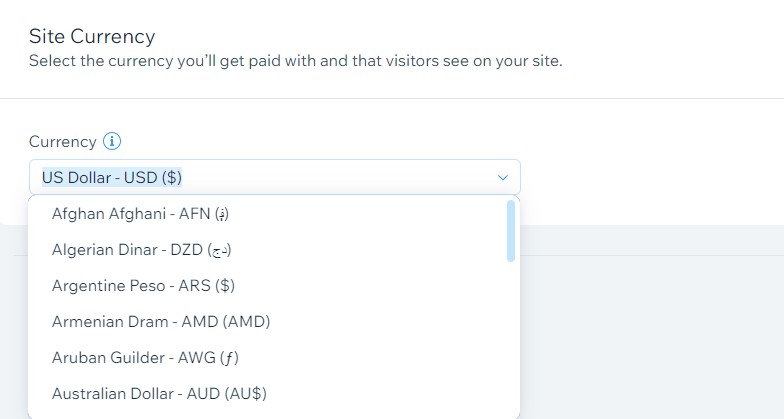Pick Argentine Peso - ARS option
This screenshot has width=784, height=419.
[x=143, y=286]
